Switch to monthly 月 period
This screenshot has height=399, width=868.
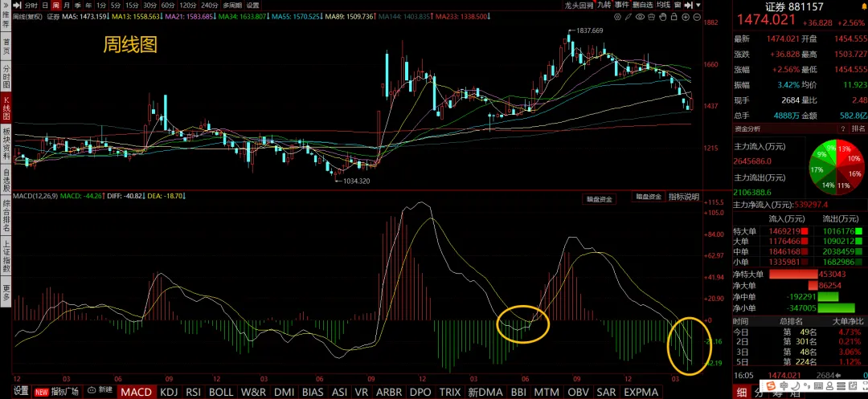(67, 6)
